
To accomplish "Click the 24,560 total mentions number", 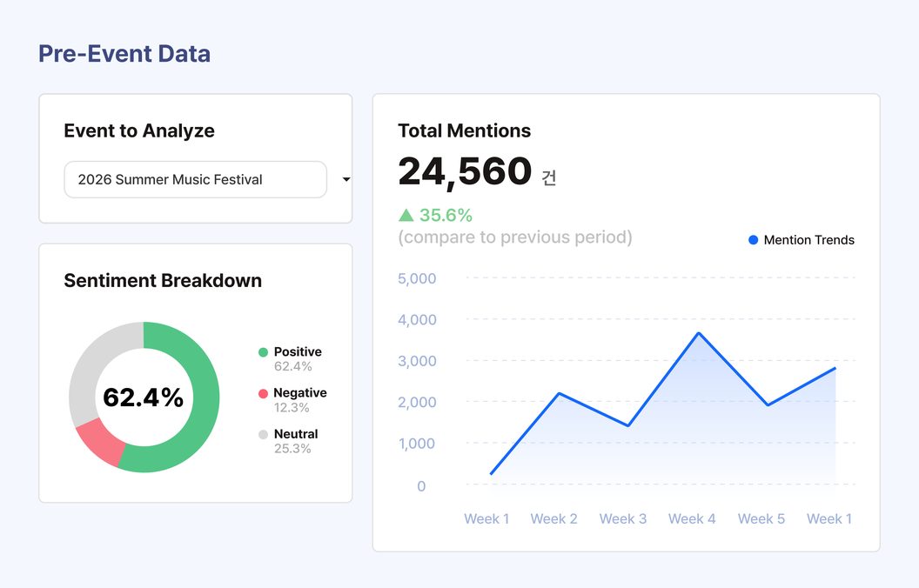I will (465, 171).
